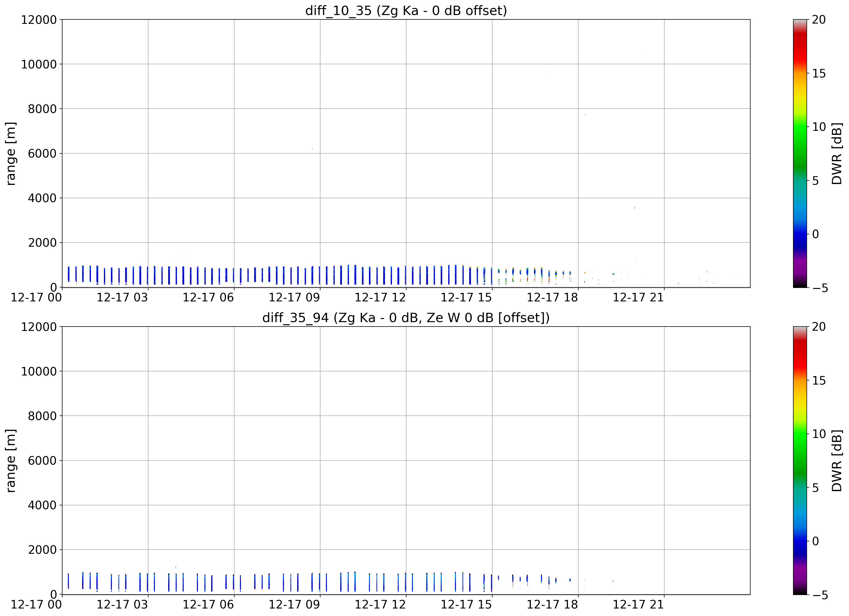Click the 15 tick label on the top colorbar
849x616 pixels.
819,73
